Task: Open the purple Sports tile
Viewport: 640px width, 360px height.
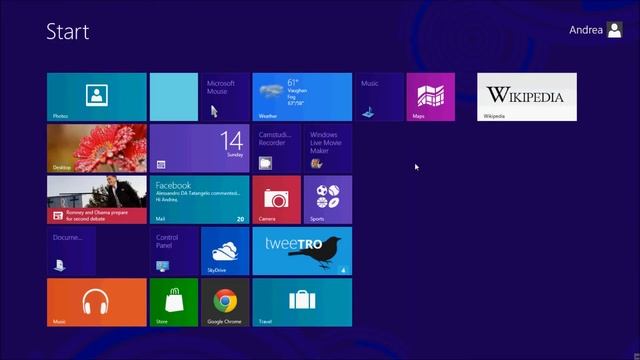Action: click(x=328, y=200)
